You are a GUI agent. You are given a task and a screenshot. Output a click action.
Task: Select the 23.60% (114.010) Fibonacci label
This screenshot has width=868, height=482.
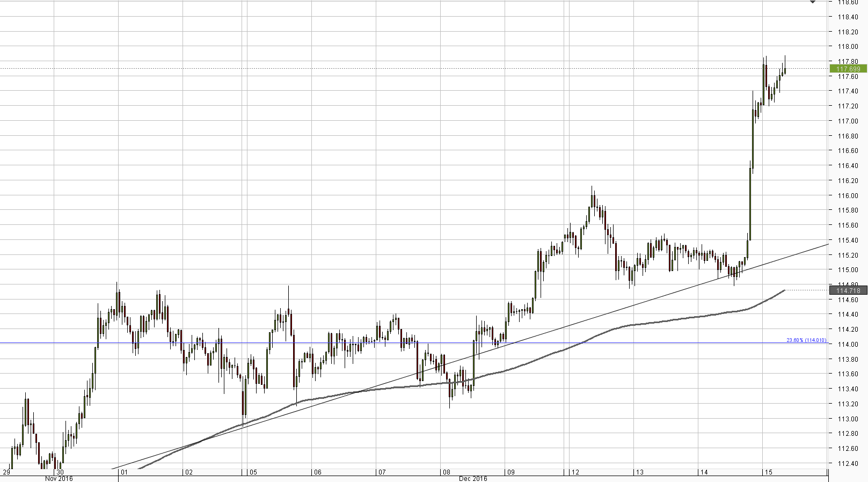(x=806, y=340)
